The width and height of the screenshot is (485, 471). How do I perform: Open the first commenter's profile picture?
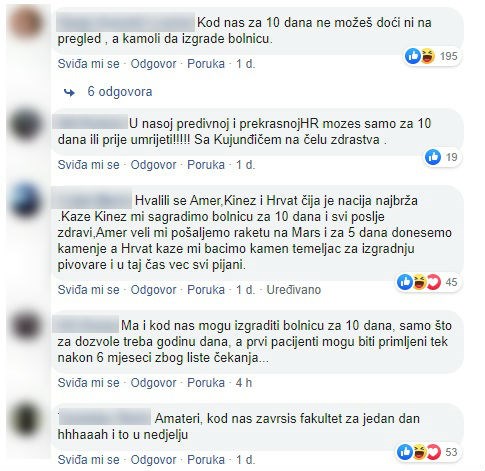coord(26,23)
